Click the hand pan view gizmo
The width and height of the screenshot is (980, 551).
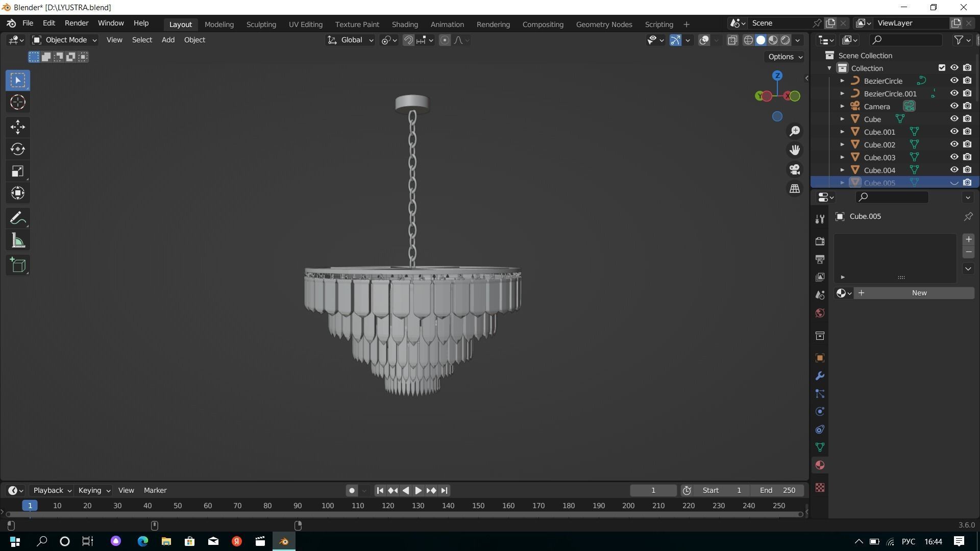pyautogui.click(x=795, y=150)
